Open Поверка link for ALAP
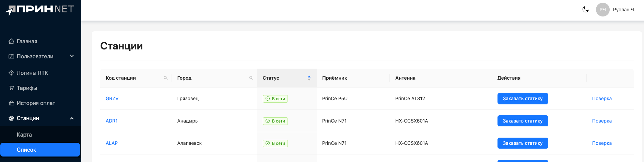644x162 pixels. (x=602, y=143)
